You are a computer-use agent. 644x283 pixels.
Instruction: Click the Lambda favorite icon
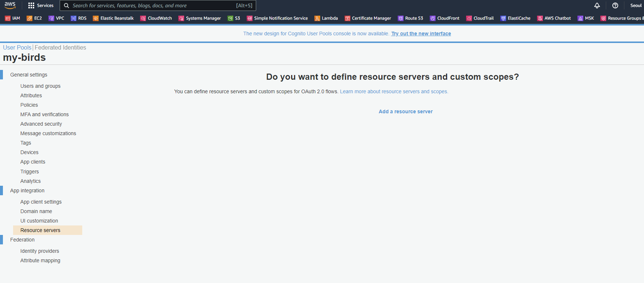[317, 18]
